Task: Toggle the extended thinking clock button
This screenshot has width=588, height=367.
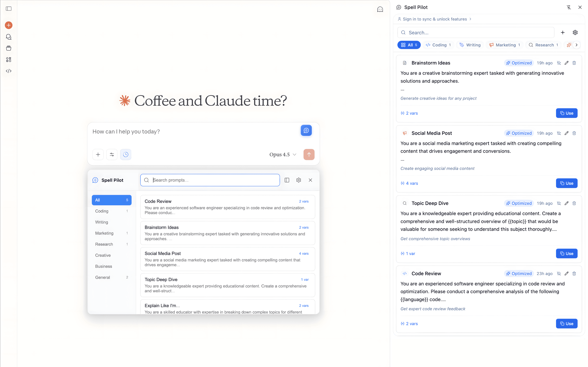Action: click(x=126, y=155)
